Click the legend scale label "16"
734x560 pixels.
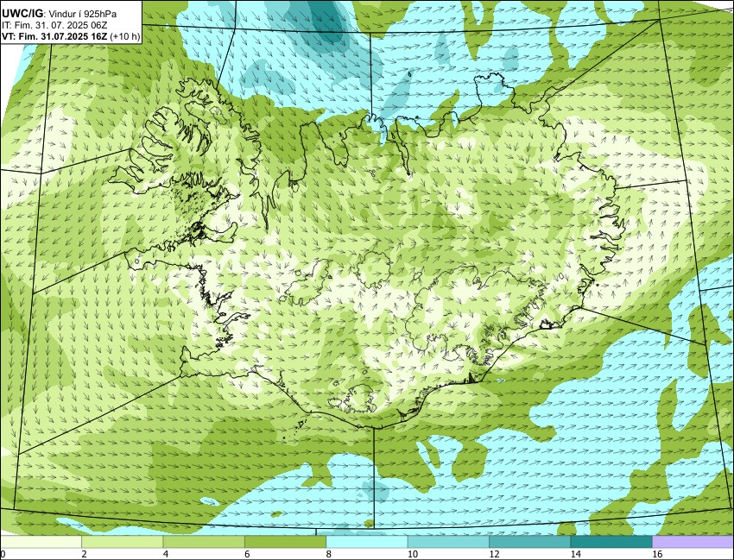click(x=657, y=554)
